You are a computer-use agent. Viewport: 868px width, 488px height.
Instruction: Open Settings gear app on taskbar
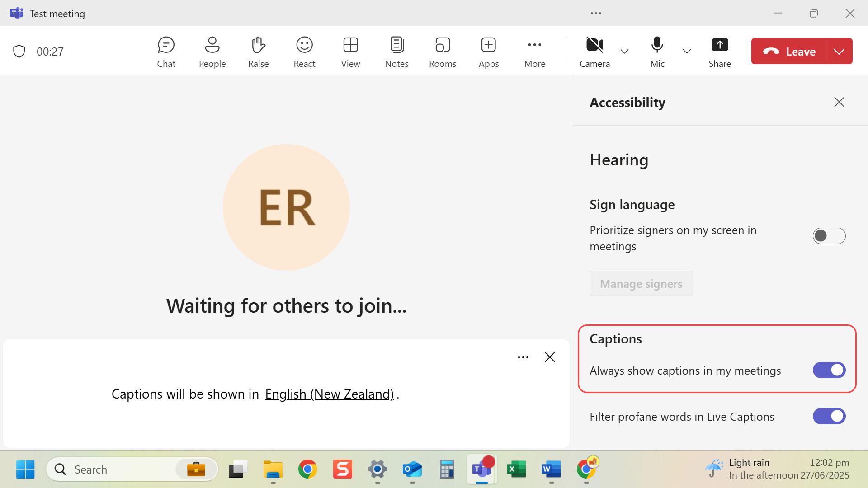(377, 469)
